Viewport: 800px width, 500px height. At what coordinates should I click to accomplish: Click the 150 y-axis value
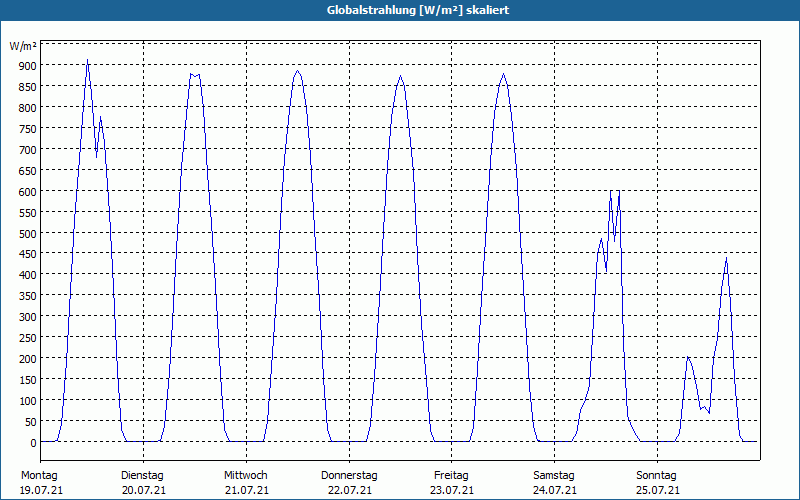click(28, 380)
